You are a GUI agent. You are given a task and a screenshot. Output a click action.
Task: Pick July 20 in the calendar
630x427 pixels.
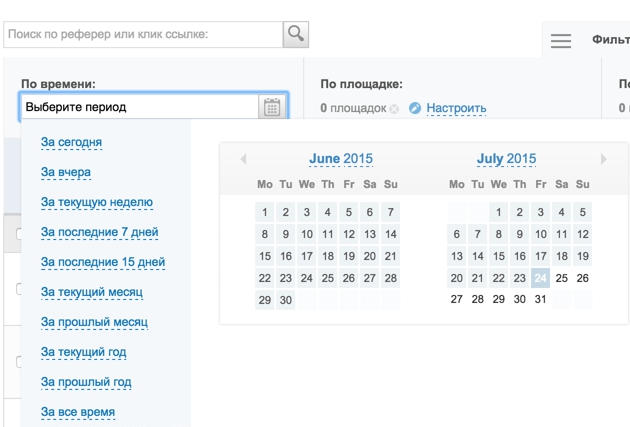[456, 278]
